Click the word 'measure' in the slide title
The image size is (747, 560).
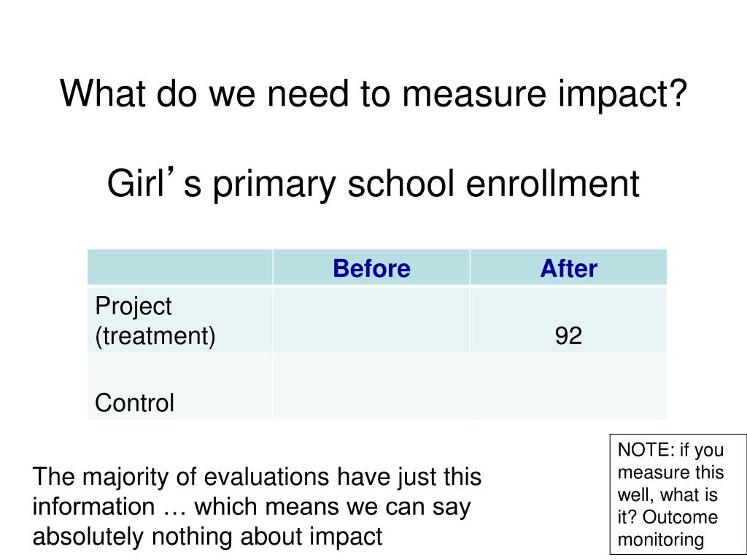(x=474, y=94)
